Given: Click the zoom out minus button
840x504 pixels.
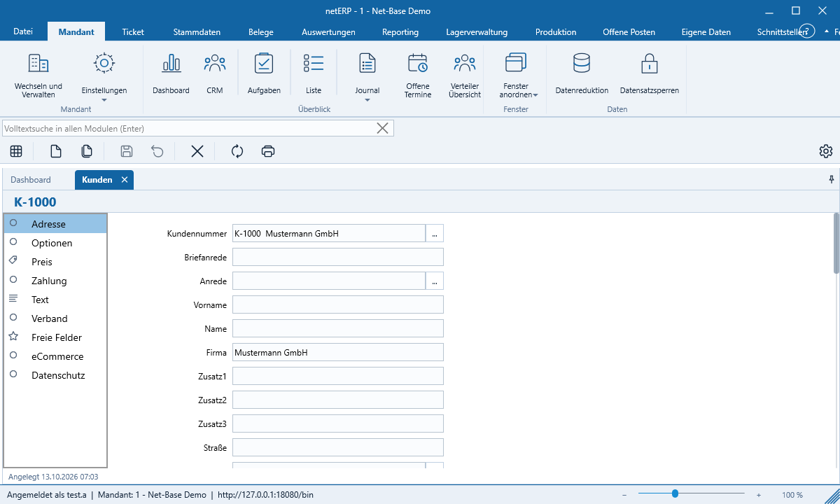Looking at the screenshot, I should point(624,495).
